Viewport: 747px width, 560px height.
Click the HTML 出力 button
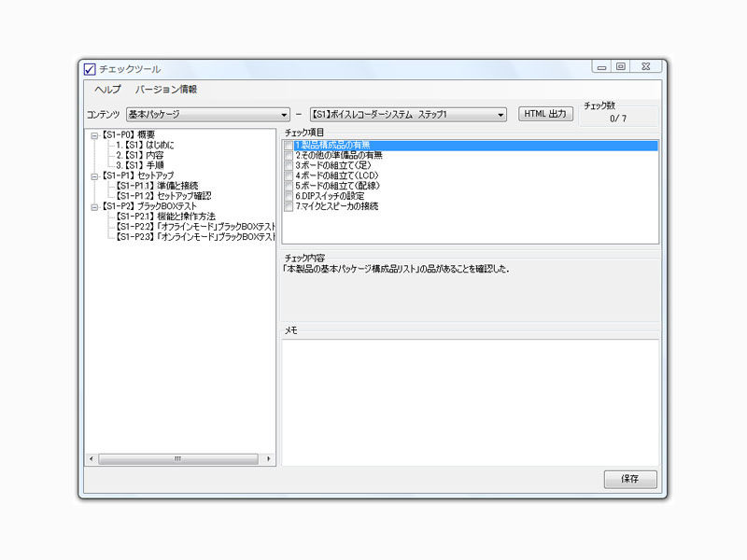coord(545,114)
